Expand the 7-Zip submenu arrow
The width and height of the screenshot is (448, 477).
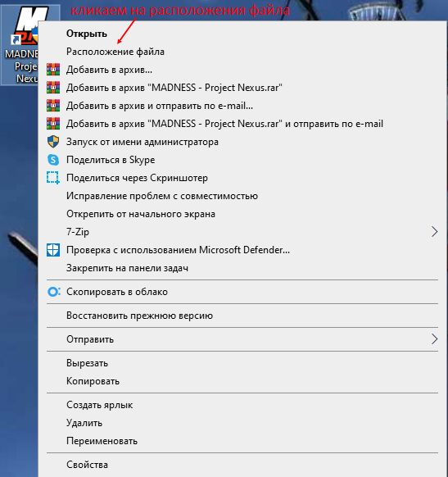click(435, 232)
